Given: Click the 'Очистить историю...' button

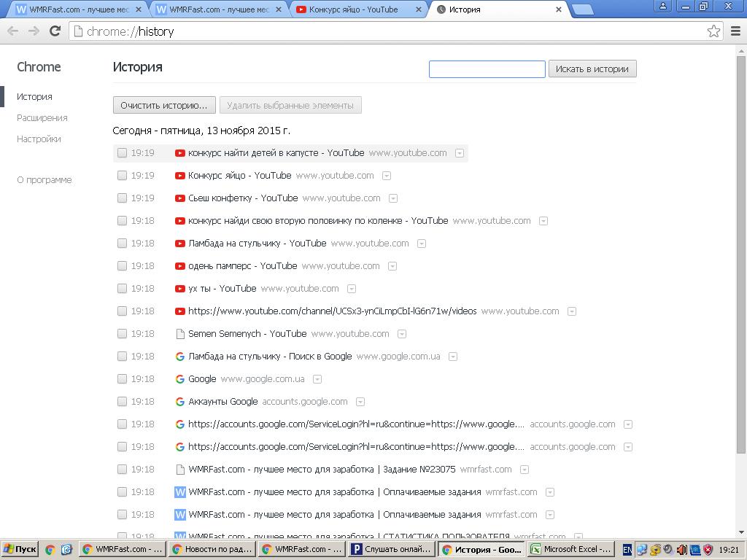Looking at the screenshot, I should tap(164, 105).
